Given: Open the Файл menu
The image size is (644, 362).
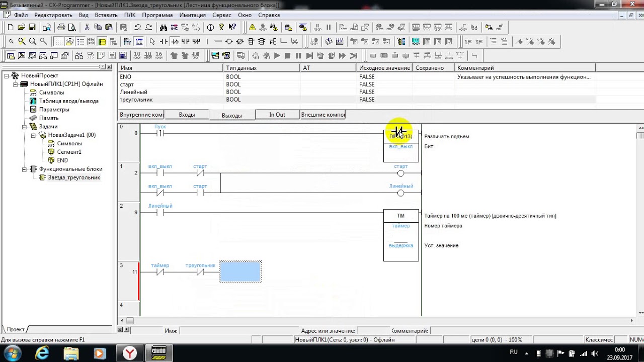Looking at the screenshot, I should pos(21,15).
